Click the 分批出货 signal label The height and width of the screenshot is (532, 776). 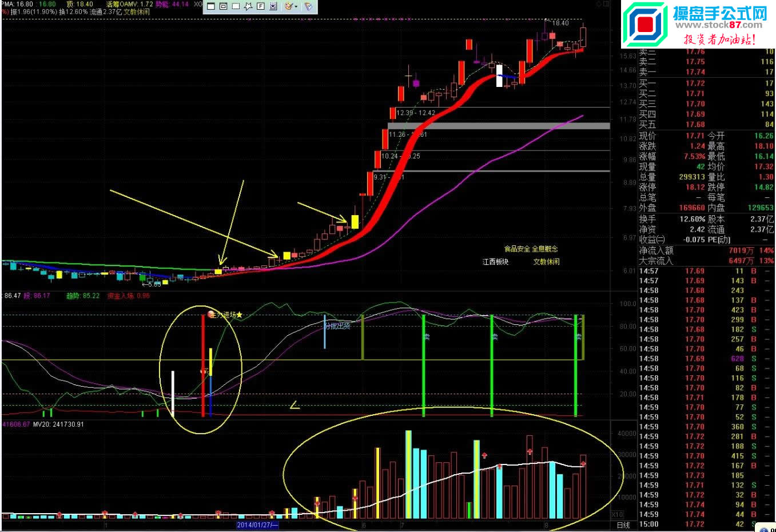tap(337, 326)
